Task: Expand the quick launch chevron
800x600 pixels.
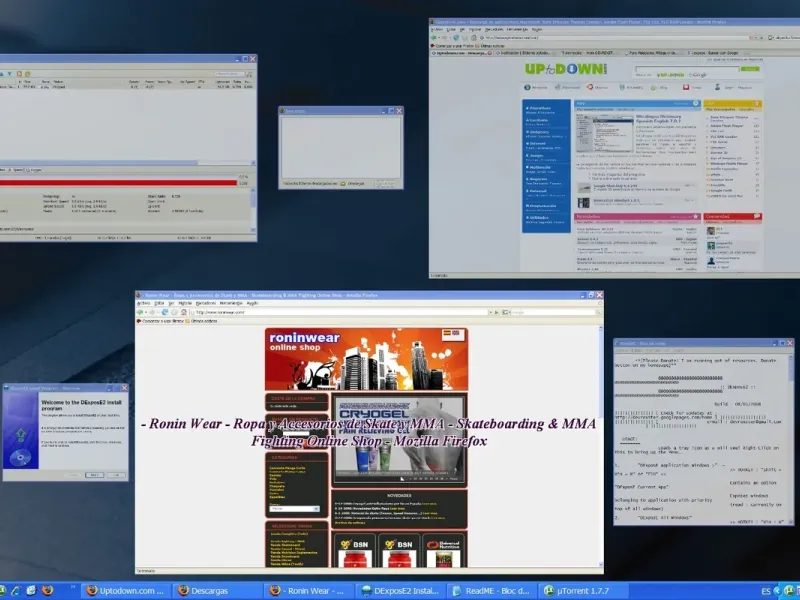Action: click(73, 587)
